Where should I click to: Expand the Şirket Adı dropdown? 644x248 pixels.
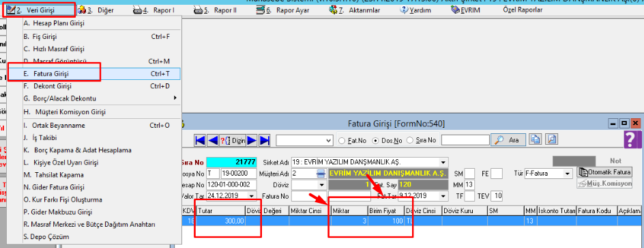click(x=443, y=162)
